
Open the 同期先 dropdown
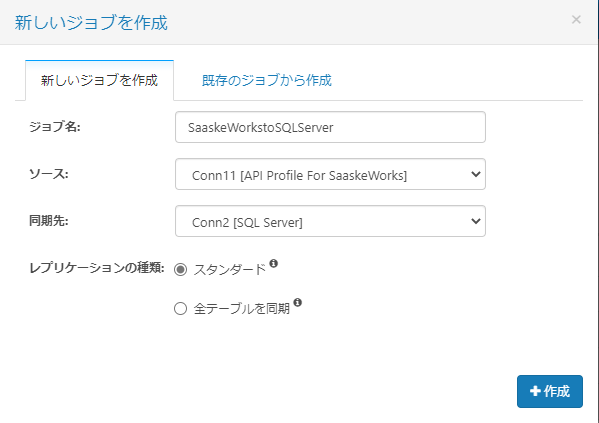coord(330,221)
